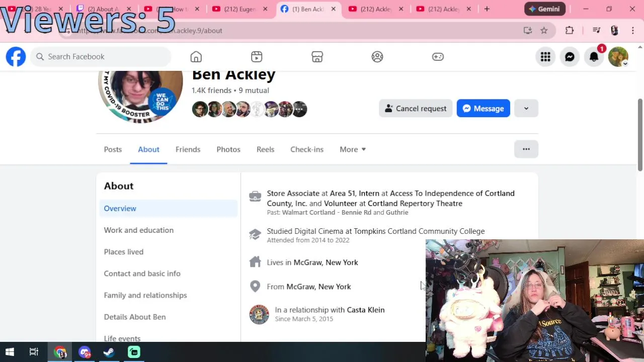This screenshot has height=362, width=644.
Task: Click the blue Message button
Action: pos(483,109)
